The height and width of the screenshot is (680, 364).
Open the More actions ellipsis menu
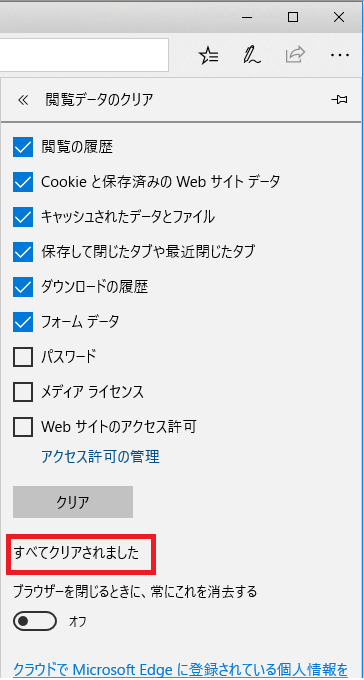(x=339, y=56)
